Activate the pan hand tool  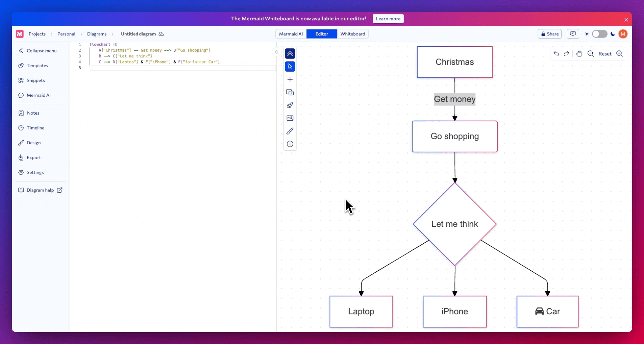579,54
